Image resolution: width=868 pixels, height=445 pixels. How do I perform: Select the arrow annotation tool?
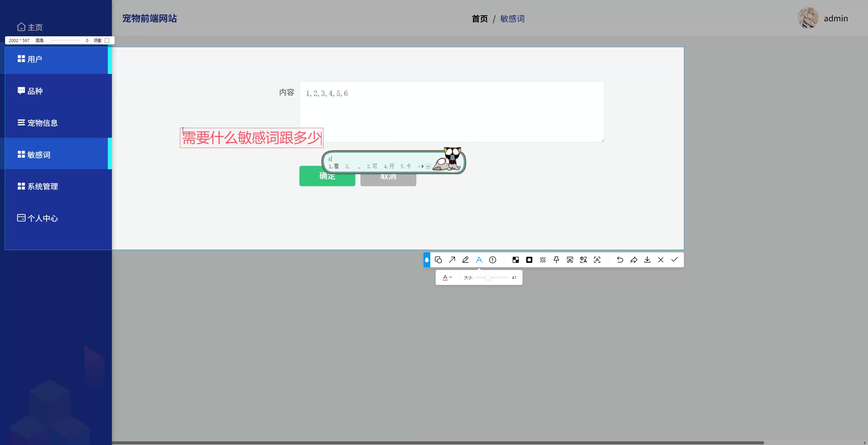452,260
